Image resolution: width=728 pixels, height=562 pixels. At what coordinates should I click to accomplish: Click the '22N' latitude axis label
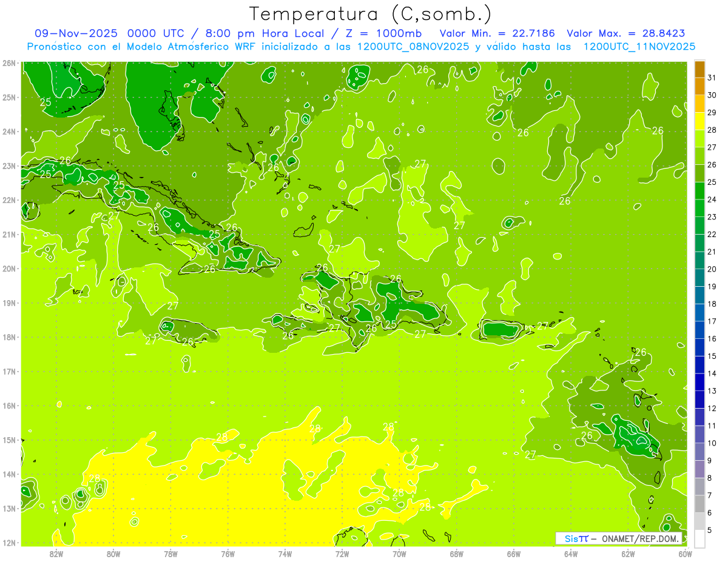[8, 200]
